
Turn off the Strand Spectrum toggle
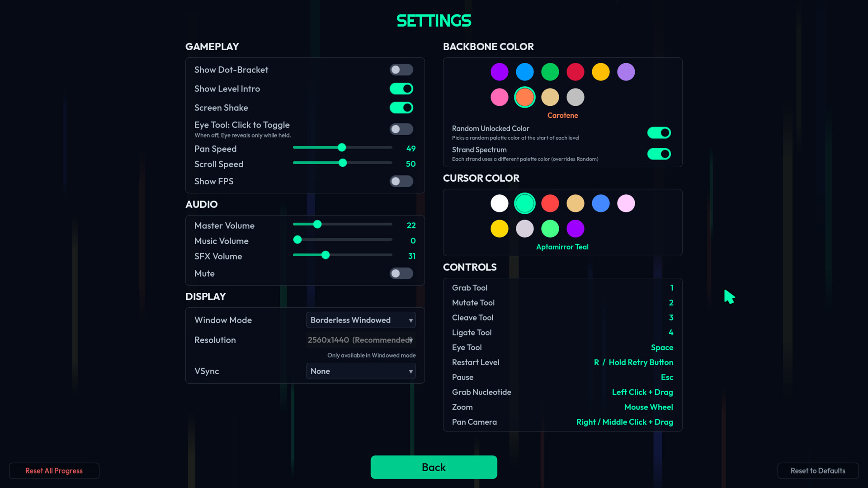659,154
